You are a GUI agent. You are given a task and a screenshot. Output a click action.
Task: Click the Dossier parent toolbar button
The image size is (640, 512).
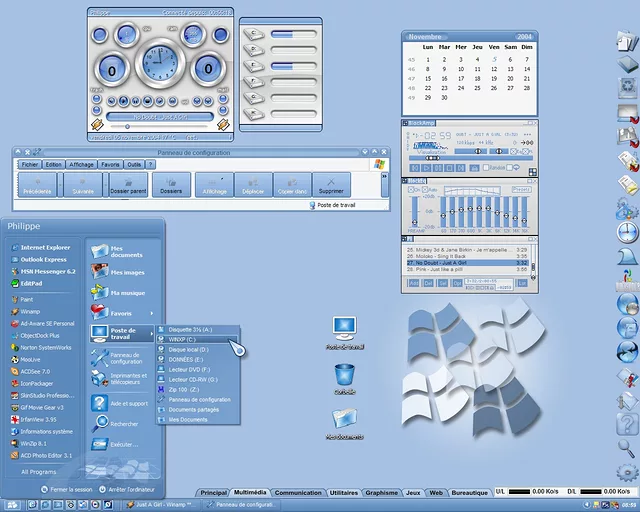128,185
